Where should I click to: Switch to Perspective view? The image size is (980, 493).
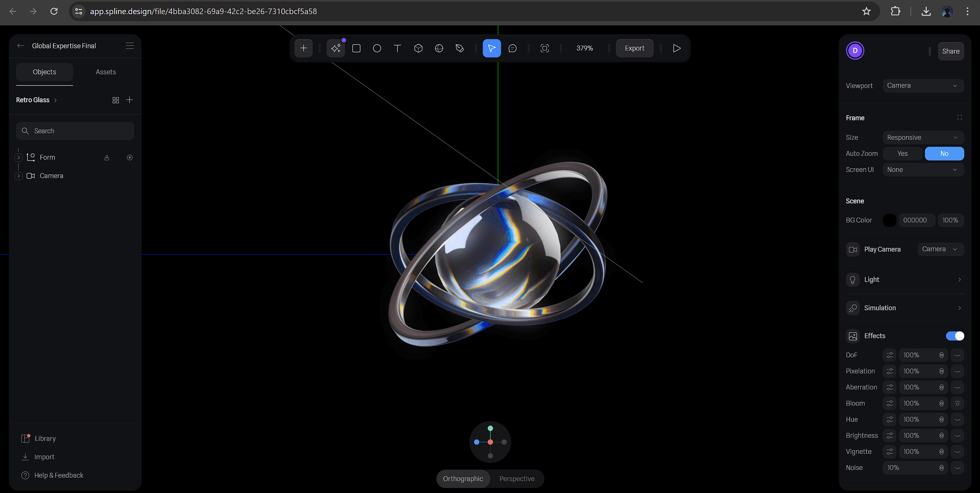click(517, 479)
